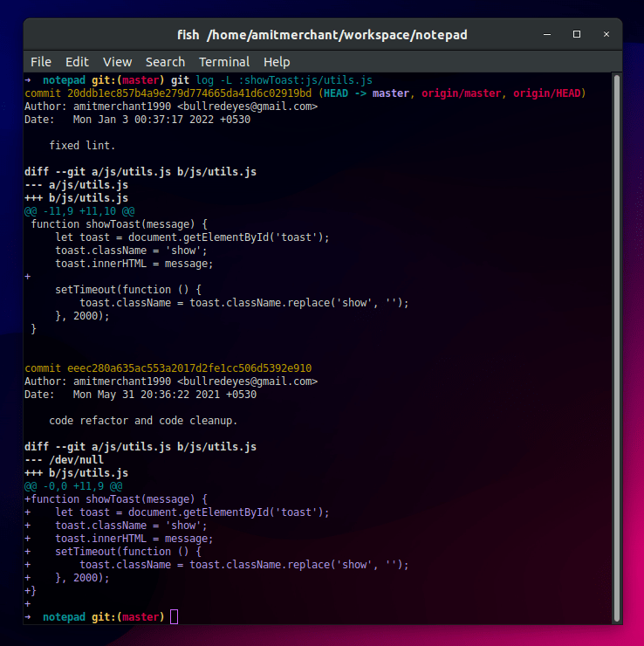Image resolution: width=644 pixels, height=646 pixels.
Task: Click the typed command 'log -L :showToast:js/utils.js'
Action: tap(284, 80)
